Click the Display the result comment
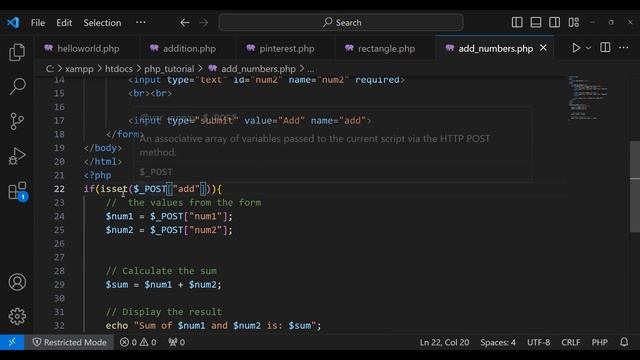Viewport: 640px width, 360px height. [164, 312]
